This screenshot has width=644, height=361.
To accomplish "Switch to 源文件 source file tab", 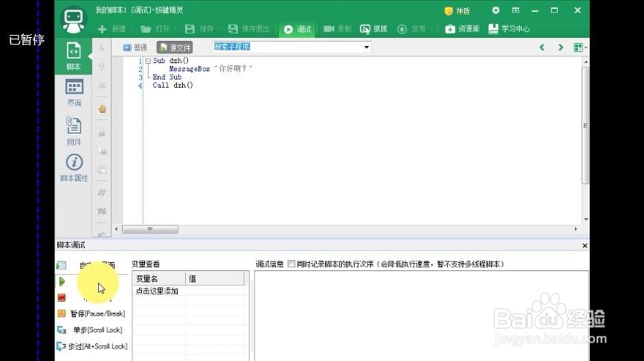I will pos(175,48).
